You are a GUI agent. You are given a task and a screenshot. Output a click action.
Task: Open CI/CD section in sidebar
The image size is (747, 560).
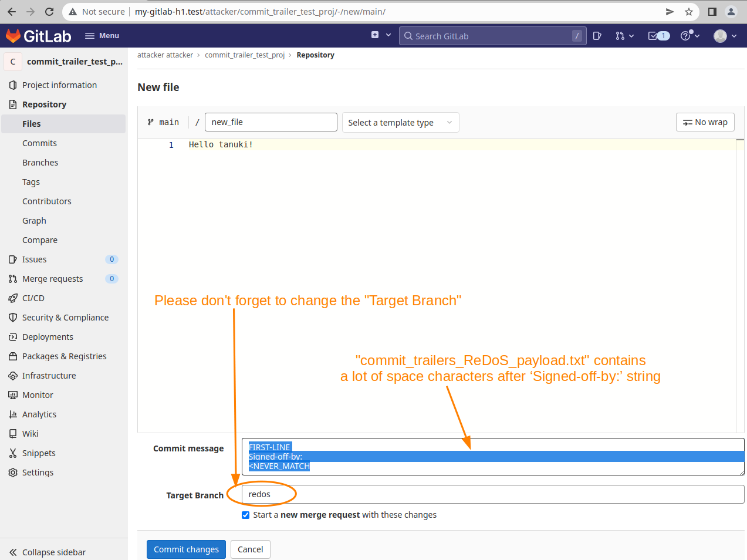pos(33,298)
